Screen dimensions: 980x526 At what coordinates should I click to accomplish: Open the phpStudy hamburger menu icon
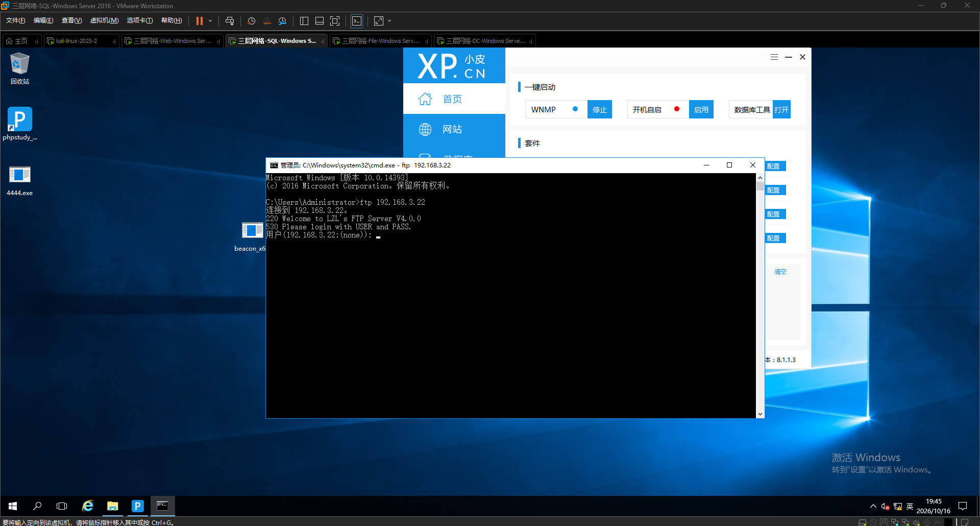774,57
